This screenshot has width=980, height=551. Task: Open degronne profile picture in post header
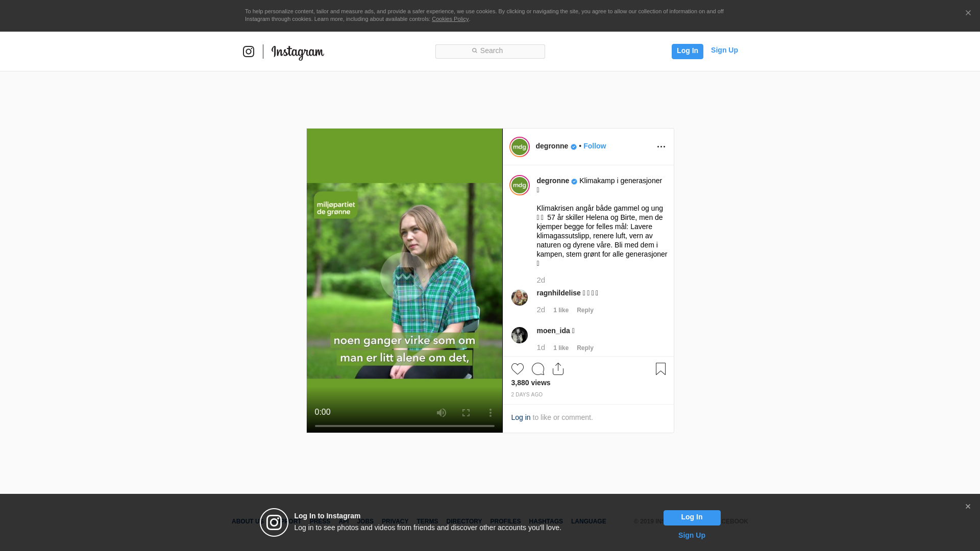click(520, 147)
